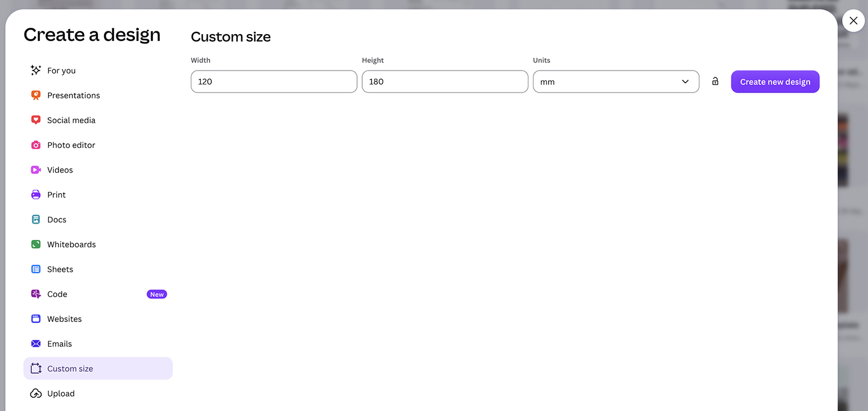868x411 pixels.
Task: Click the Create a design title
Action: [x=92, y=35]
